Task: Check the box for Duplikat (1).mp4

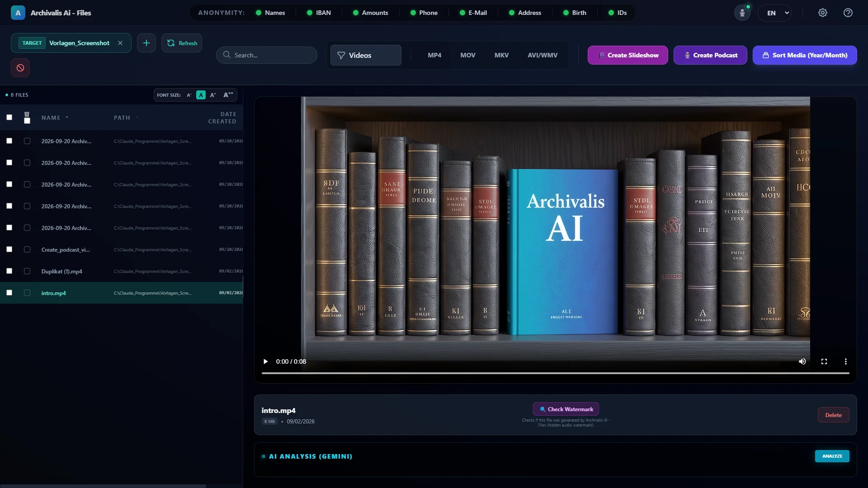Action: pyautogui.click(x=9, y=271)
